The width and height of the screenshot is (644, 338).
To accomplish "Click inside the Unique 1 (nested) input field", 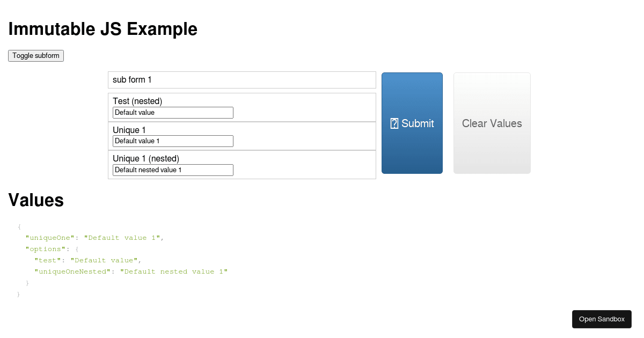I will pos(172,170).
